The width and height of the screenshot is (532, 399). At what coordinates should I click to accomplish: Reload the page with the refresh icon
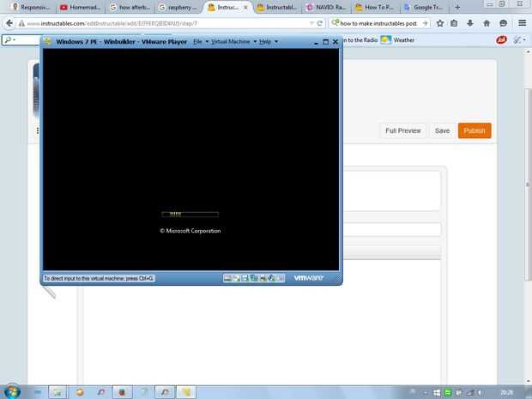(319, 23)
